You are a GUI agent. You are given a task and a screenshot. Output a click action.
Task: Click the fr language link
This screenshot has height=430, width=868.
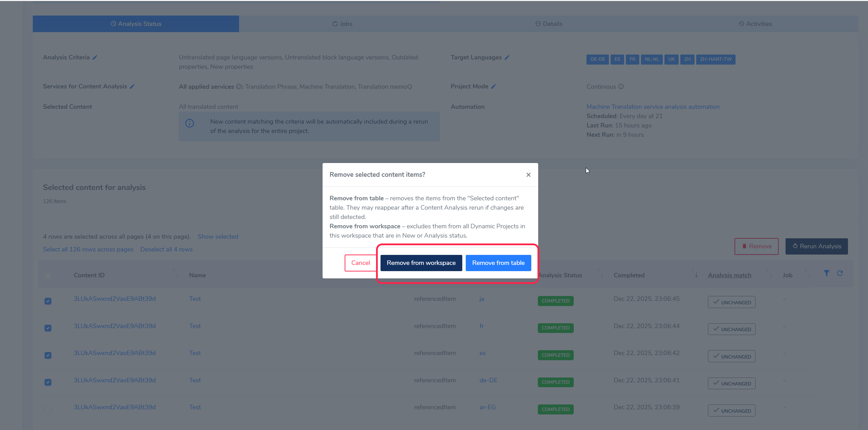482,326
